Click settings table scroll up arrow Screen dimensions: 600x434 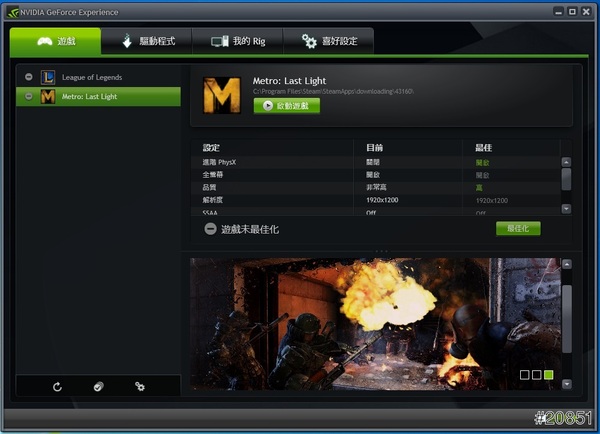[566, 162]
